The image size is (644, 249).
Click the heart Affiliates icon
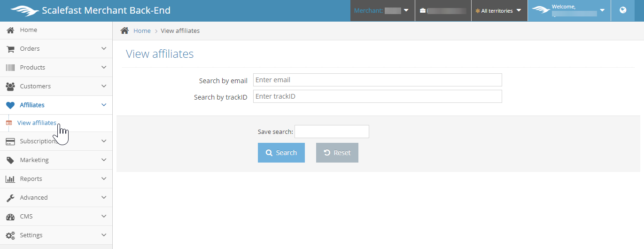click(x=10, y=105)
